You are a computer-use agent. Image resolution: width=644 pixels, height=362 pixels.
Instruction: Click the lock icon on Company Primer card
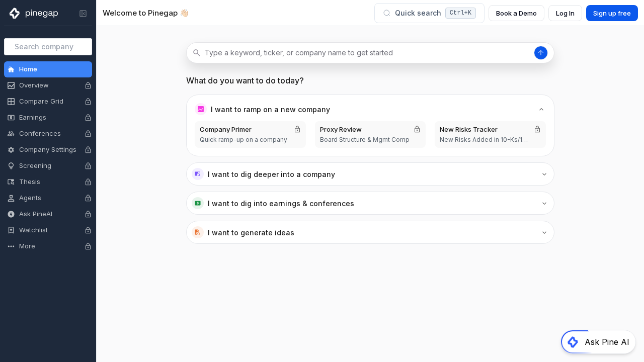(297, 129)
